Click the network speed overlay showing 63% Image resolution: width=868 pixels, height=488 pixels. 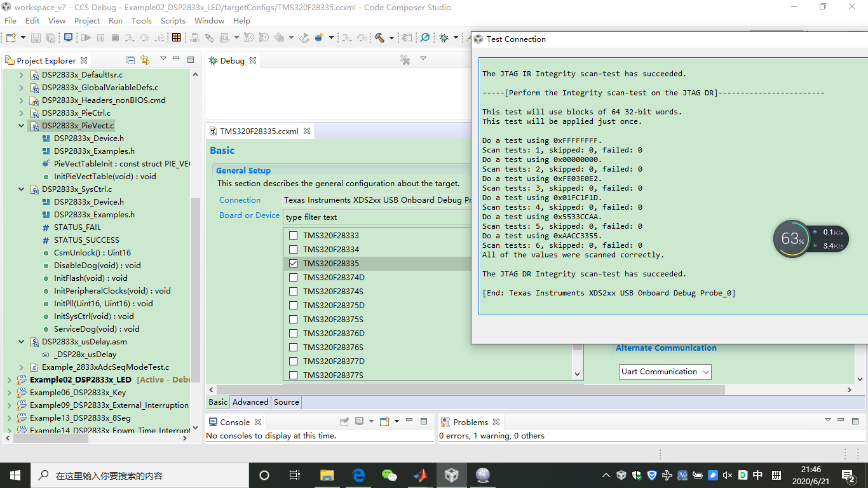pyautogui.click(x=792, y=240)
